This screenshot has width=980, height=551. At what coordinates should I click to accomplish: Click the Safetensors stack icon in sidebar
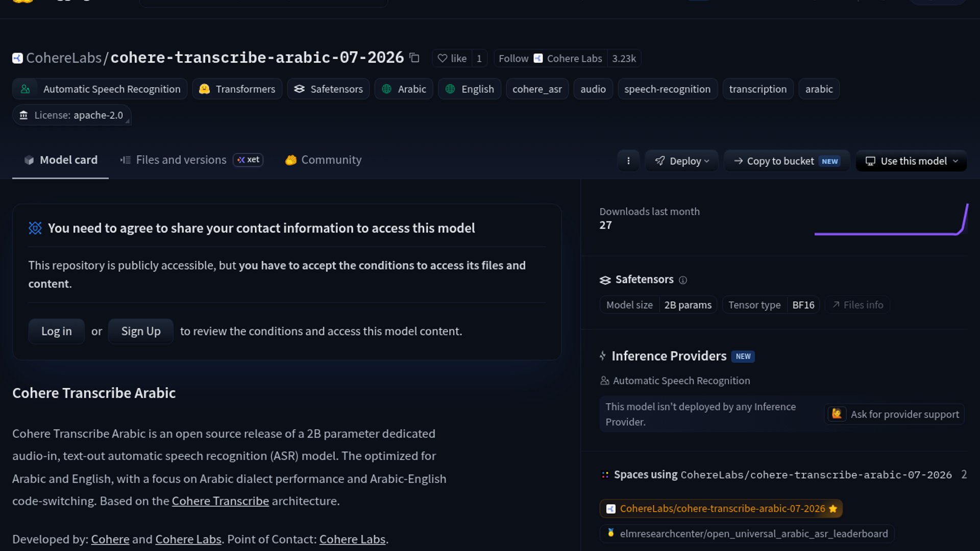click(605, 280)
